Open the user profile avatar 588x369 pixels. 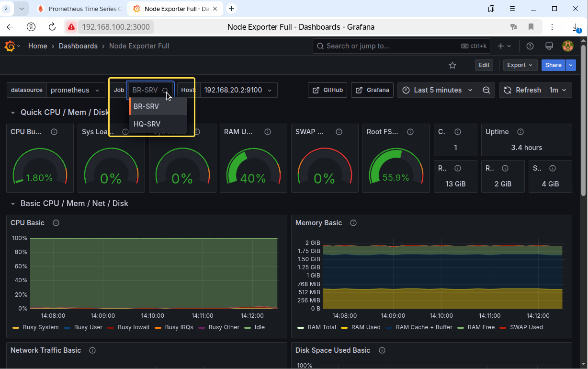click(568, 46)
